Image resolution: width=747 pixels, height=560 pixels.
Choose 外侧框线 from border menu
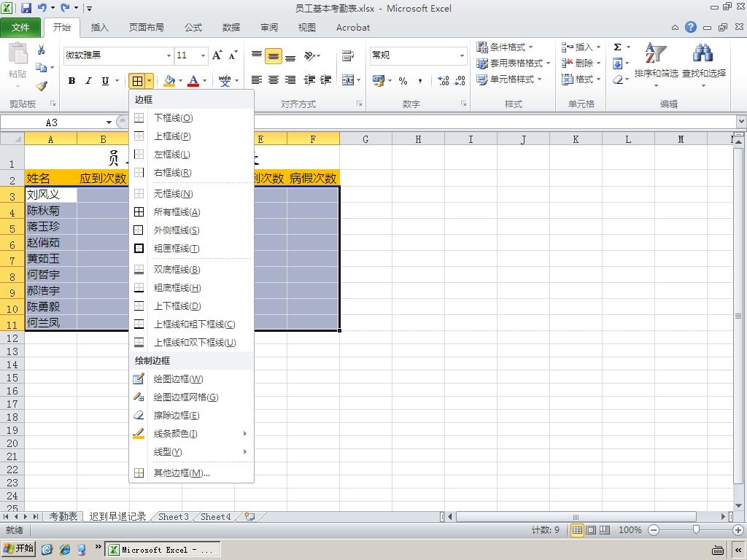[x=192, y=230]
